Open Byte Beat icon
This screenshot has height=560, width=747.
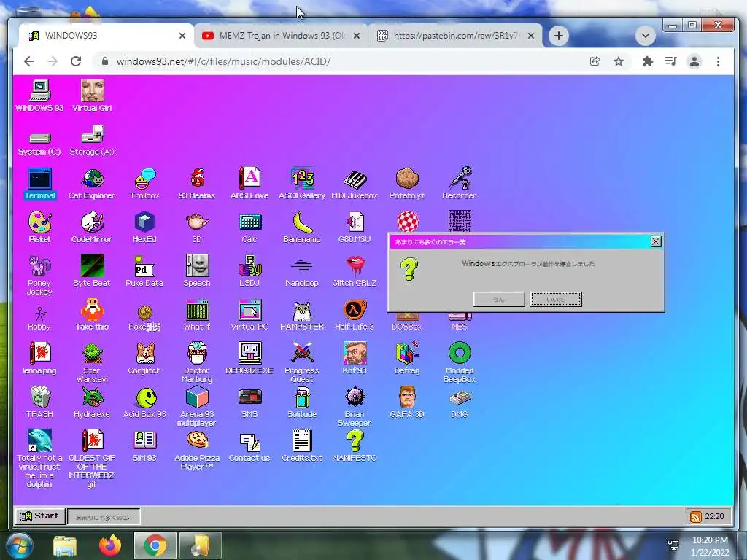[92, 271]
